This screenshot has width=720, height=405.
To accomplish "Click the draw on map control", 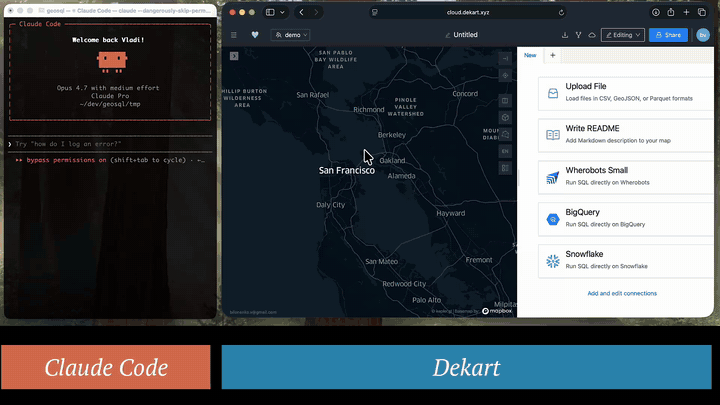I will point(505,134).
